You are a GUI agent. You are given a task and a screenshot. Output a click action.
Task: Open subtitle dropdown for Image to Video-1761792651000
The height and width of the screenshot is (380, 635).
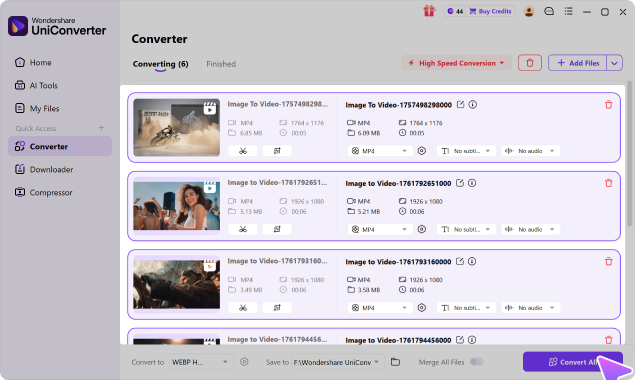466,229
